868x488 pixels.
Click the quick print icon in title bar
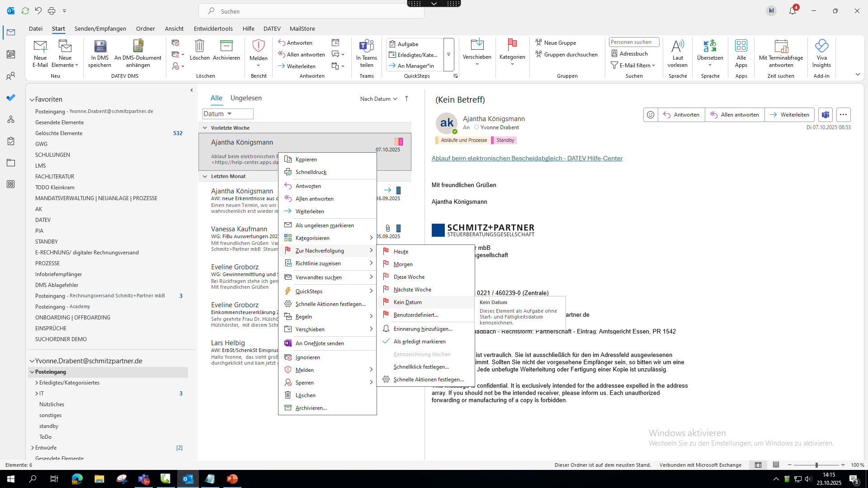point(52,11)
